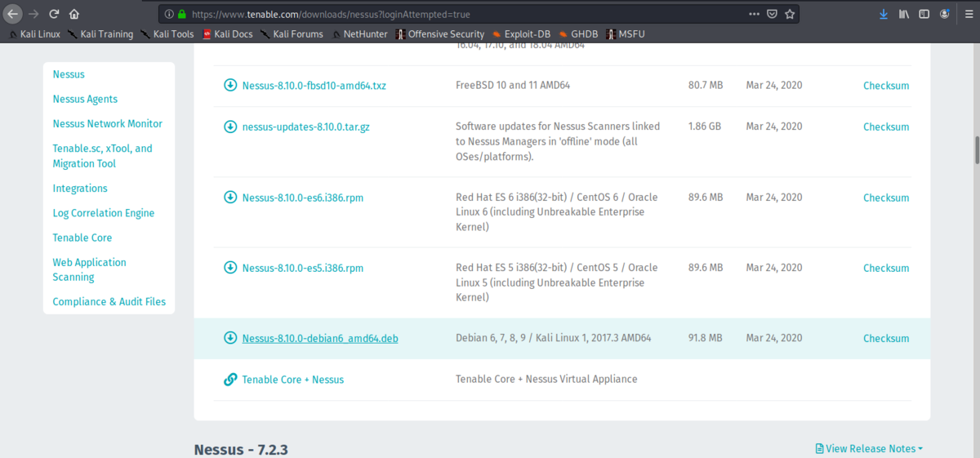Click download icon for Nessus-8.10.0-es6.i386.rpm
980x458 pixels.
click(x=230, y=198)
